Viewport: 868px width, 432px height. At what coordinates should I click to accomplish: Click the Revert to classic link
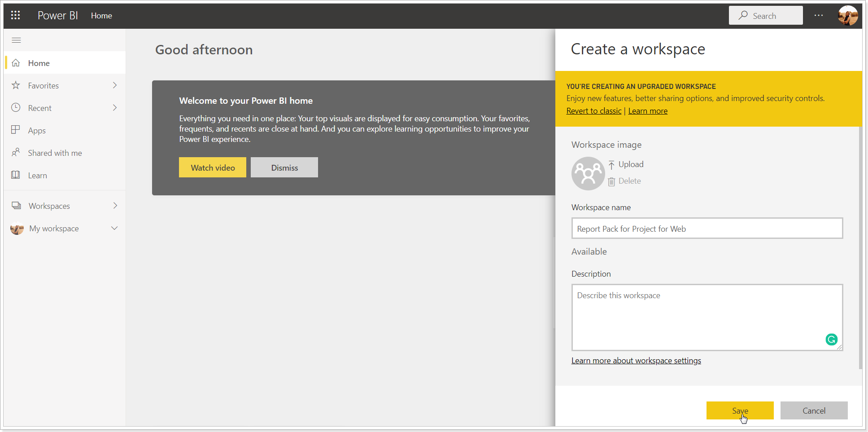pos(594,111)
